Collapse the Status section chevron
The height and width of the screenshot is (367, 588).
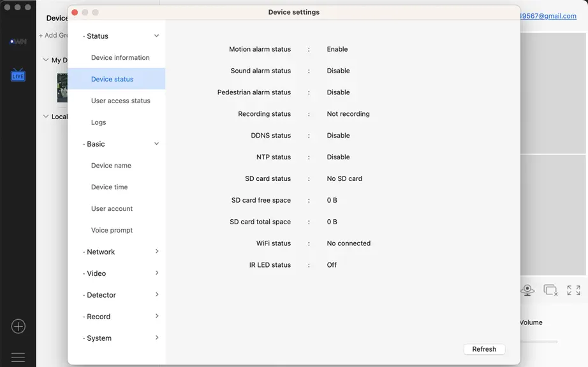(x=156, y=36)
